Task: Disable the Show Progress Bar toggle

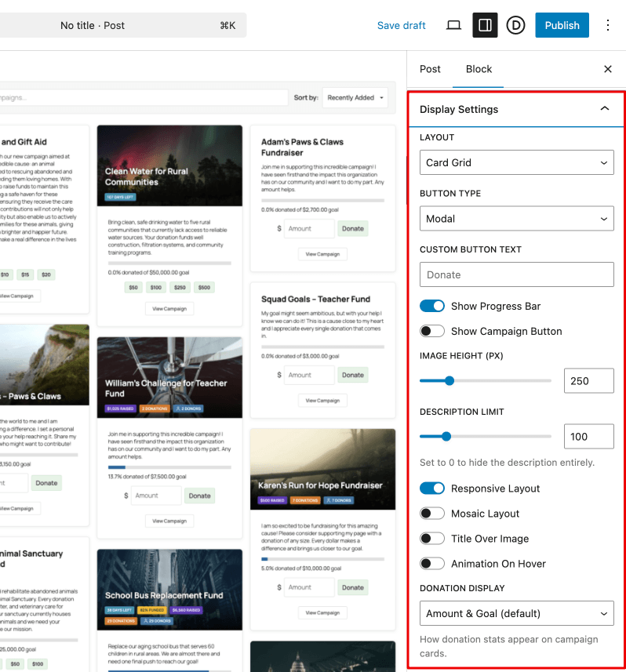Action: point(432,306)
